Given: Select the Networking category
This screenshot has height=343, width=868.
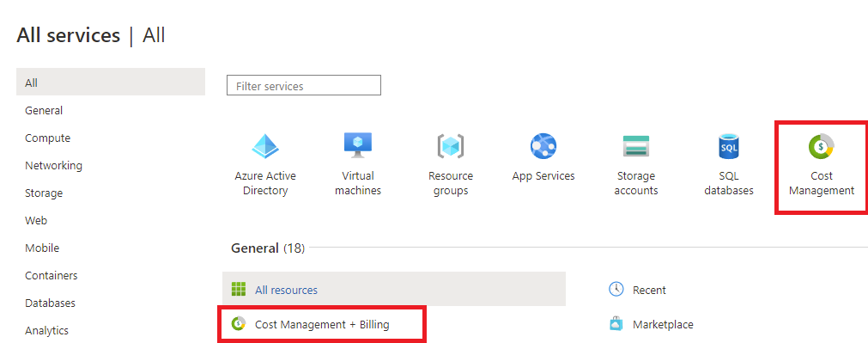Looking at the screenshot, I should coord(54,165).
